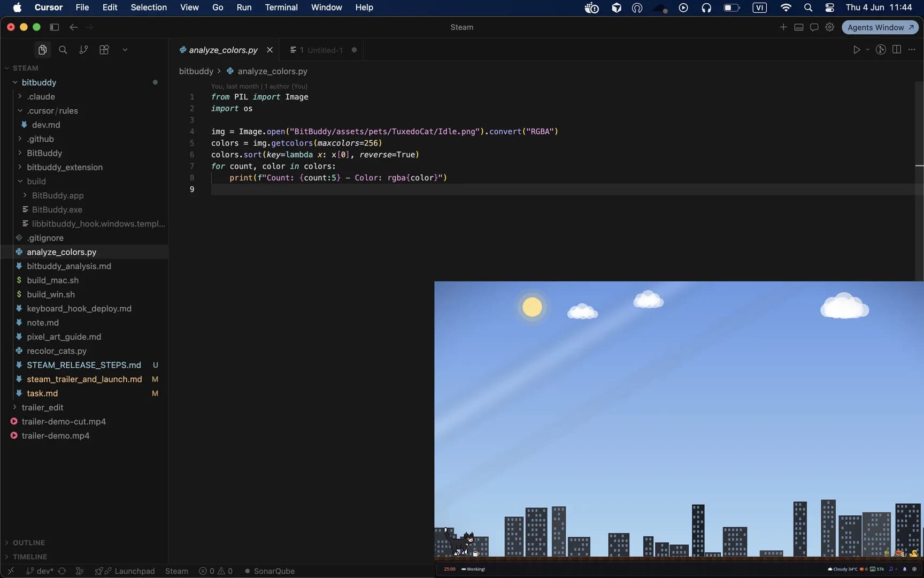Open settings gear in the title bar
Image resolution: width=924 pixels, height=578 pixels.
(830, 27)
